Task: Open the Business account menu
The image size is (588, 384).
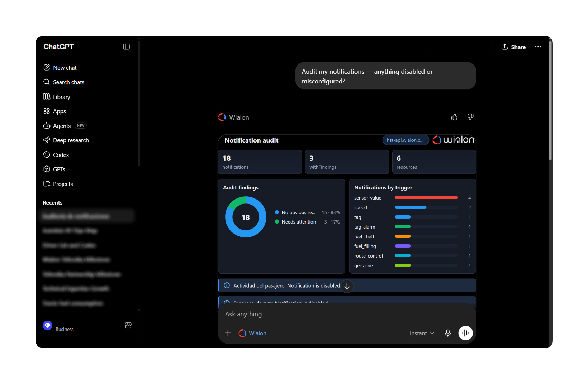Action: (58, 326)
